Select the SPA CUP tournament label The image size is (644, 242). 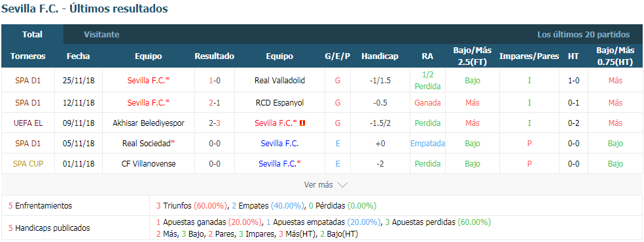[x=28, y=164]
